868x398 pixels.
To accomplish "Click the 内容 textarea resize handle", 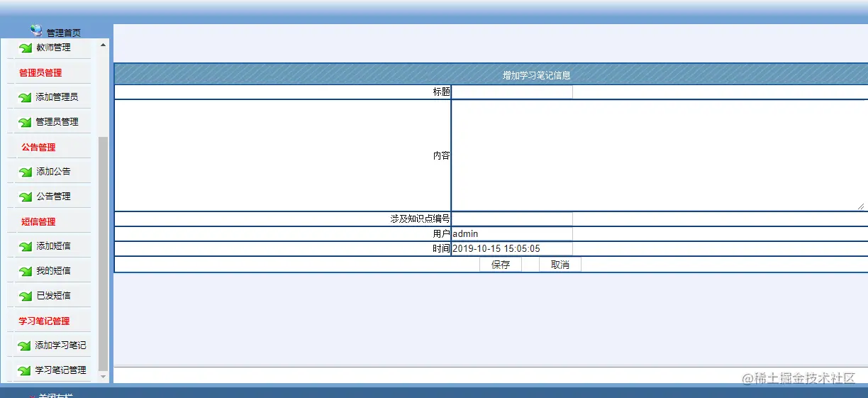I will (862, 206).
